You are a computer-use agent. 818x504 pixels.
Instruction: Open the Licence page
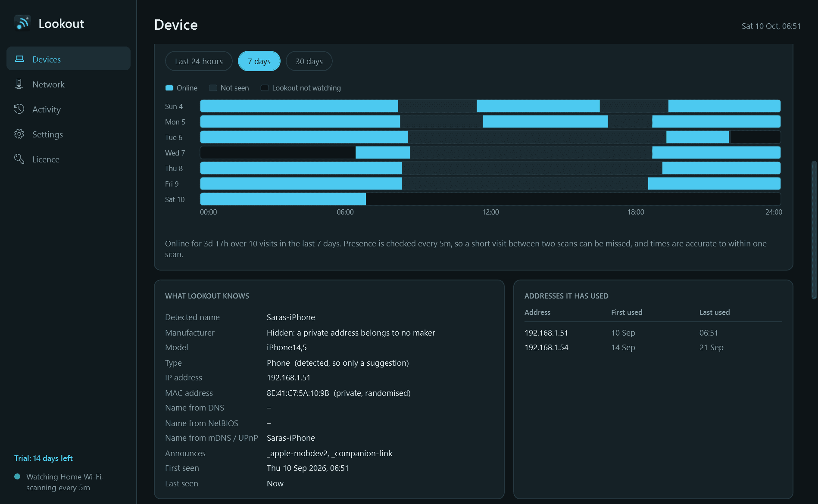pos(69,159)
